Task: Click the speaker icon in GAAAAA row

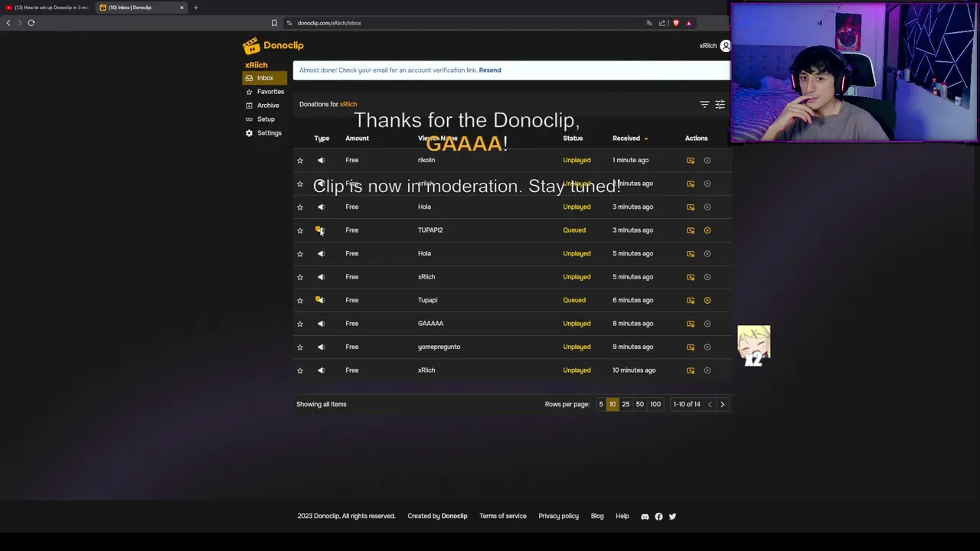Action: [x=322, y=324]
